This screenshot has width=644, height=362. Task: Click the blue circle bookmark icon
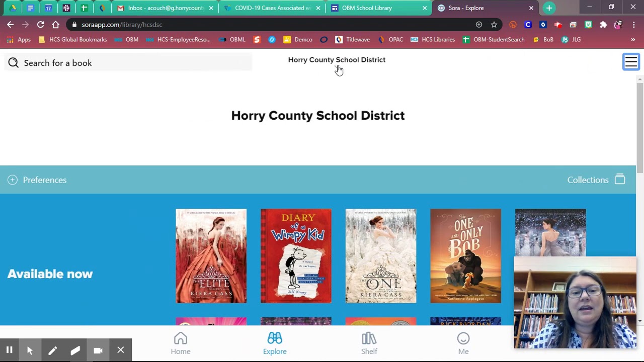click(x=272, y=40)
